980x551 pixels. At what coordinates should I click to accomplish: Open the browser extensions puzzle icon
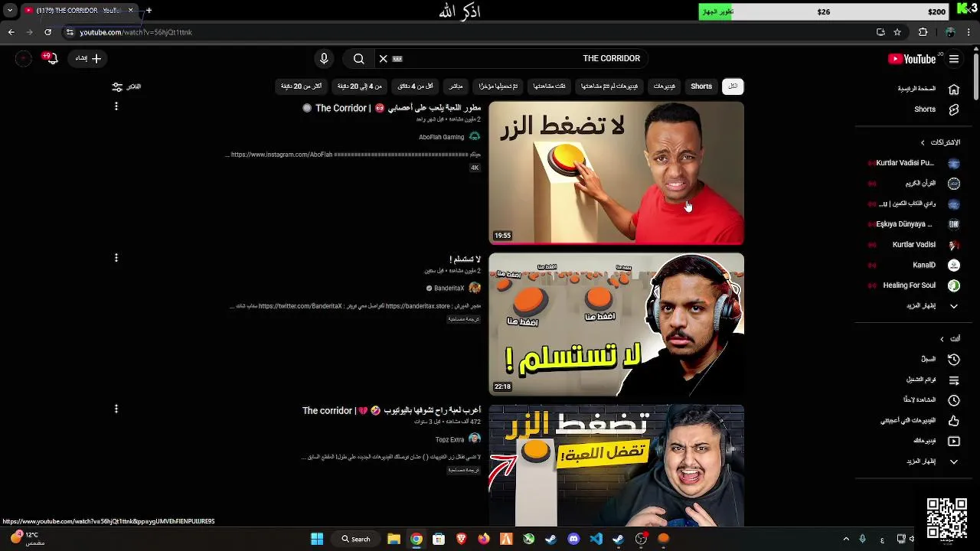tap(923, 32)
